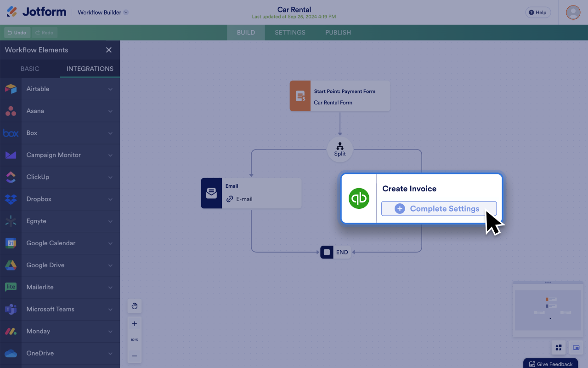Viewport: 588px width, 368px height.
Task: Switch to the SETTINGS tab
Action: 290,33
